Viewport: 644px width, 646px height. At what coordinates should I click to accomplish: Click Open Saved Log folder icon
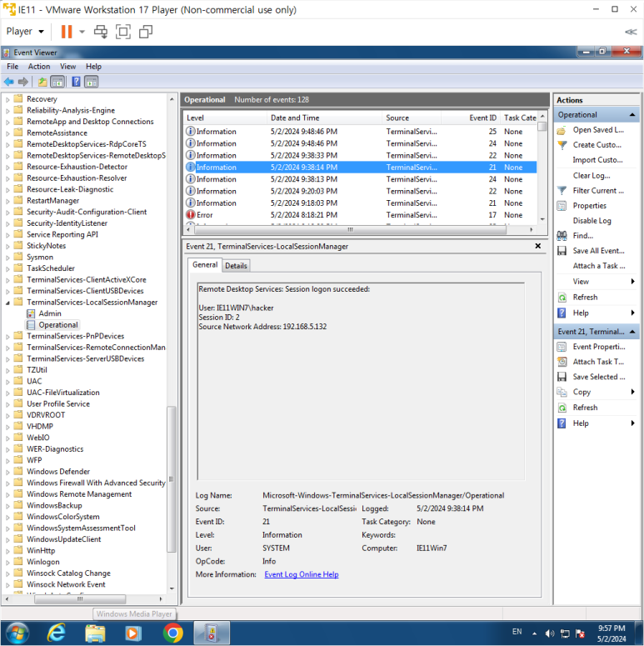[562, 130]
